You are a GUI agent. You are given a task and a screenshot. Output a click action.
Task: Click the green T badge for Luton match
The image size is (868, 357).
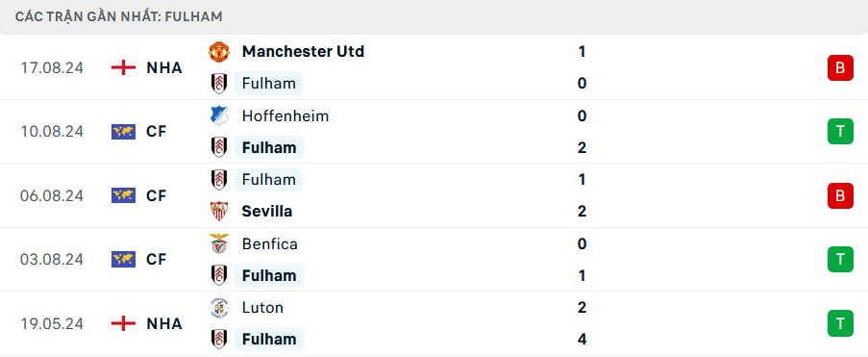coord(840,323)
